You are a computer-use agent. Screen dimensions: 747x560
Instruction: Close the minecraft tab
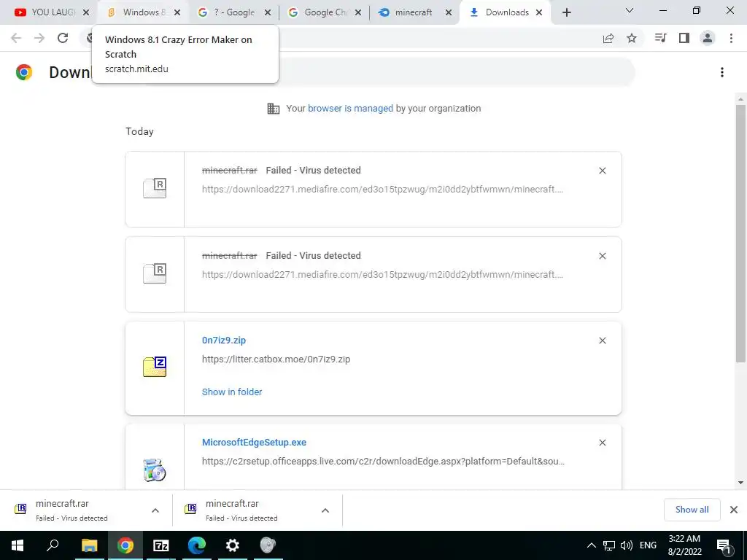click(449, 12)
